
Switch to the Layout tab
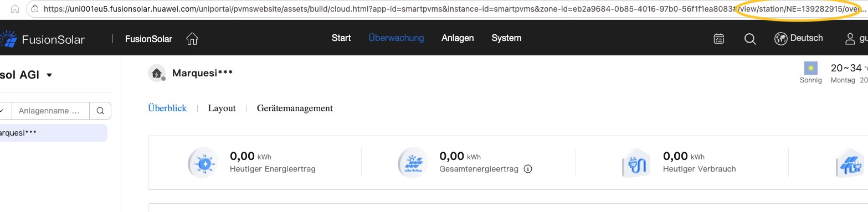222,108
